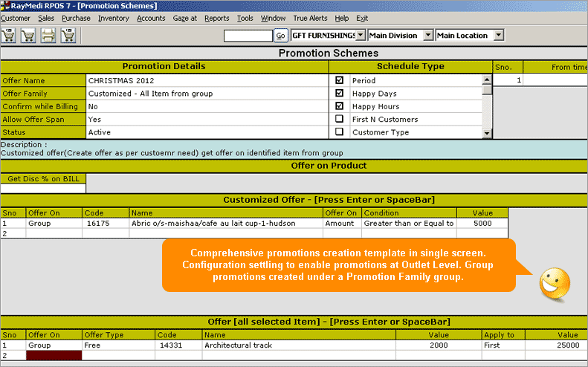The image size is (588, 367).
Task: Click the Schedule Type list scroll-down arrow
Action: pos(487,133)
